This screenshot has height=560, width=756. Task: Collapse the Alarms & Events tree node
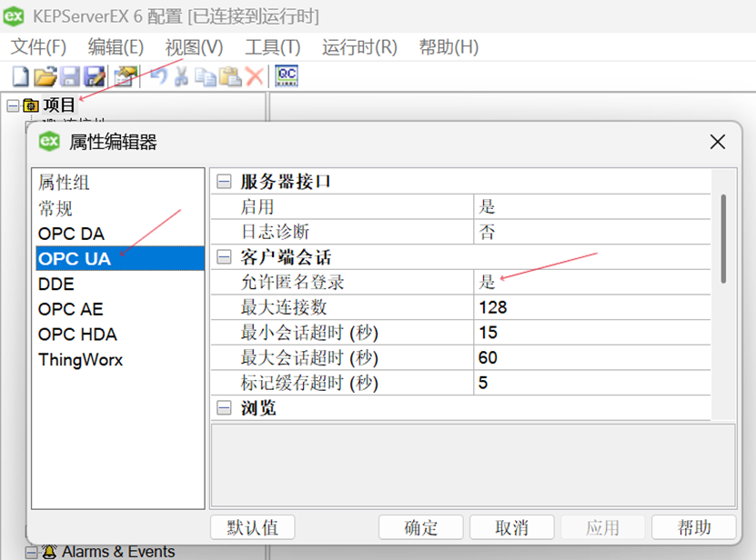[x=31, y=553]
